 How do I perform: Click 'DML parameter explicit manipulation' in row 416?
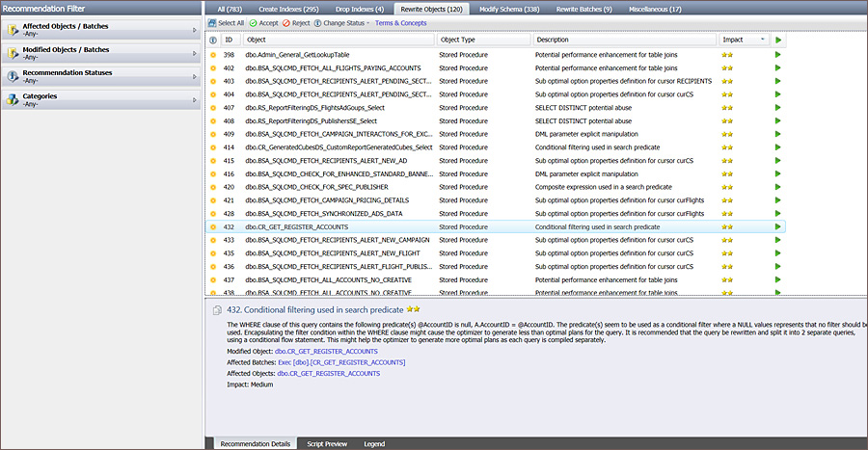(586, 174)
